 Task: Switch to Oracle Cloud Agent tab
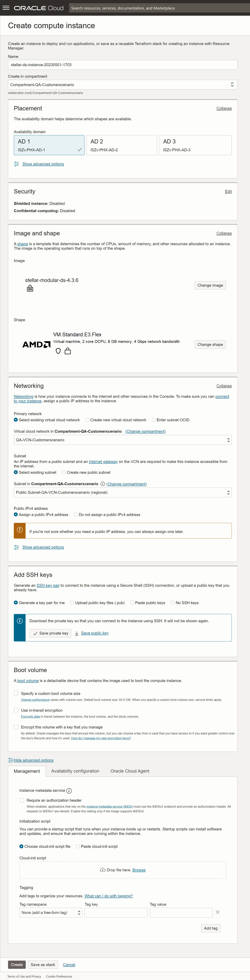(x=129, y=771)
